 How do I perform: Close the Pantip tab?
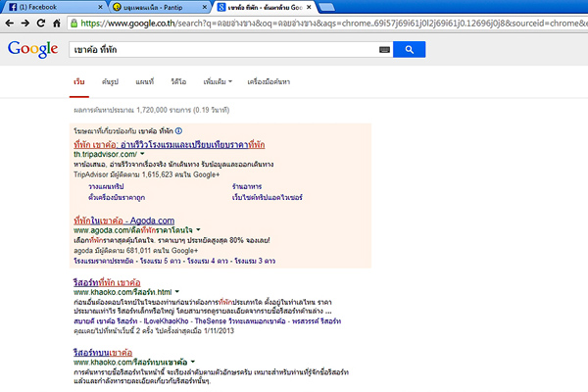pyautogui.click(x=205, y=7)
